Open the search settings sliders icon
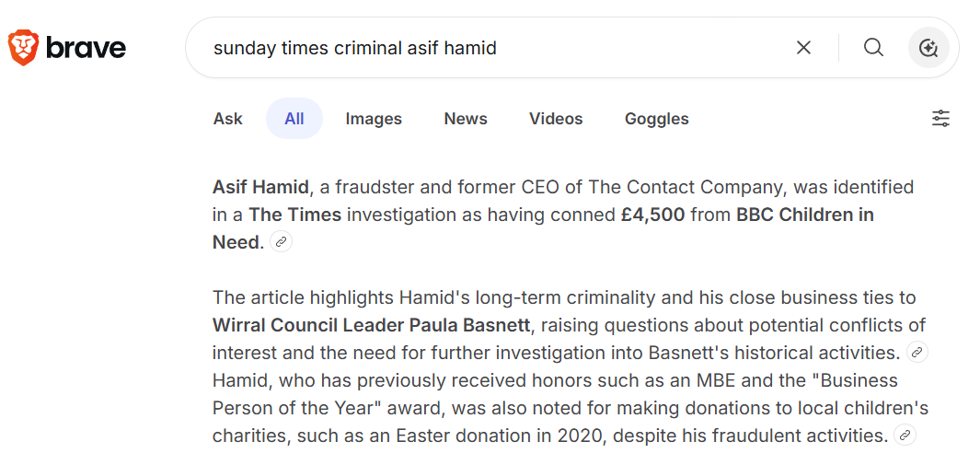The width and height of the screenshot is (980, 465). tap(940, 119)
